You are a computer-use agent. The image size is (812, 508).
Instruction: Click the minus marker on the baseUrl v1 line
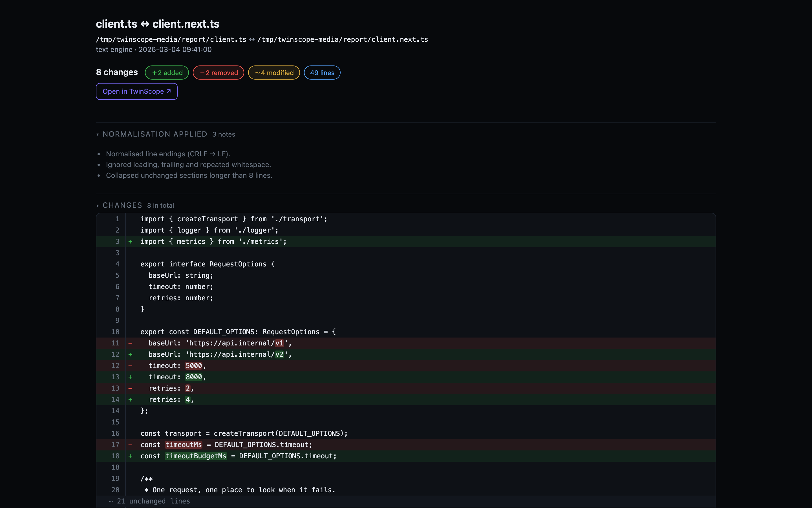(130, 343)
